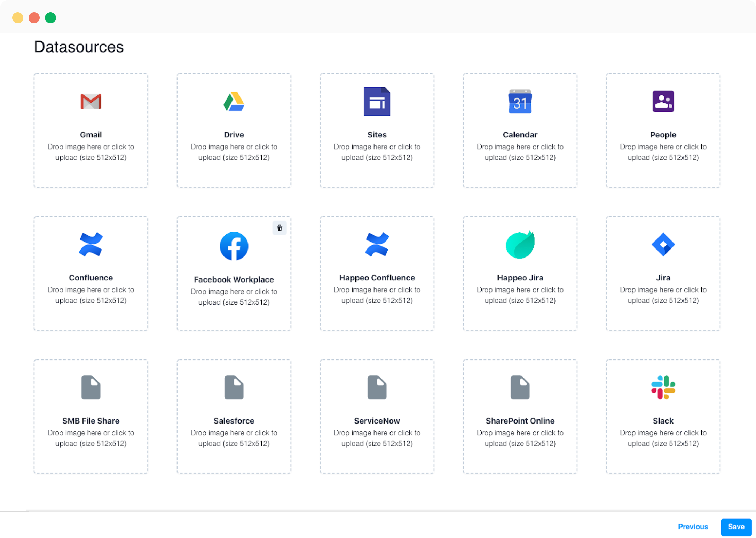Select the ServiceNow card title
The height and width of the screenshot is (538, 756).
[x=377, y=421]
